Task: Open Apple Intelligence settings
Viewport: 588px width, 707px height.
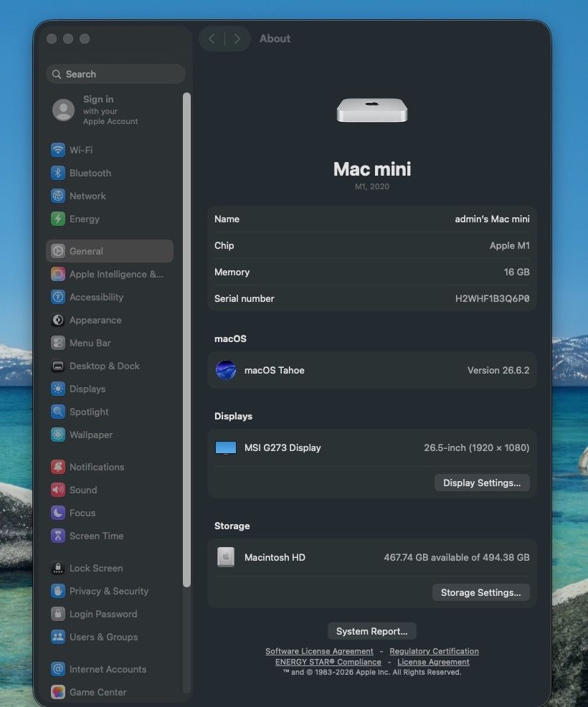Action: [110, 274]
